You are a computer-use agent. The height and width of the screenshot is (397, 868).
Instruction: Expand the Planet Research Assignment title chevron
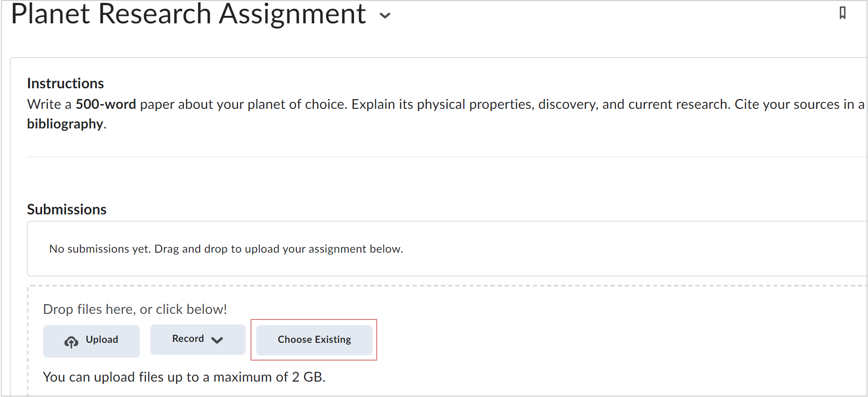(x=385, y=15)
